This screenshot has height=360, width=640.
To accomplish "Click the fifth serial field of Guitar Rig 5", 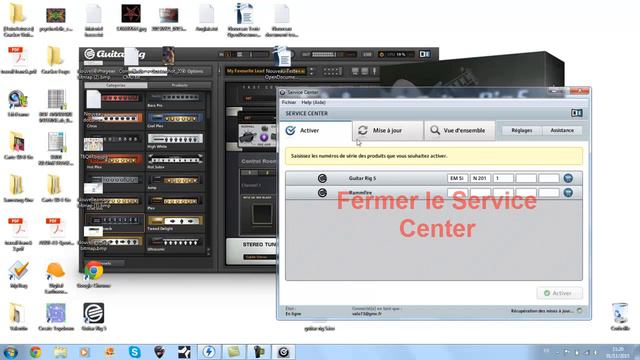I will pyautogui.click(x=549, y=178).
